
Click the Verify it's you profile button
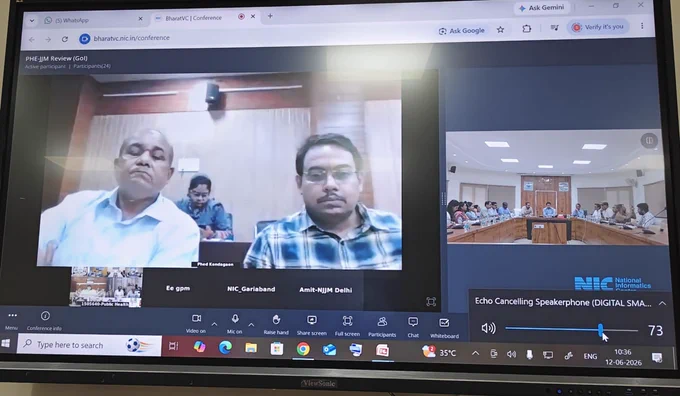598,27
